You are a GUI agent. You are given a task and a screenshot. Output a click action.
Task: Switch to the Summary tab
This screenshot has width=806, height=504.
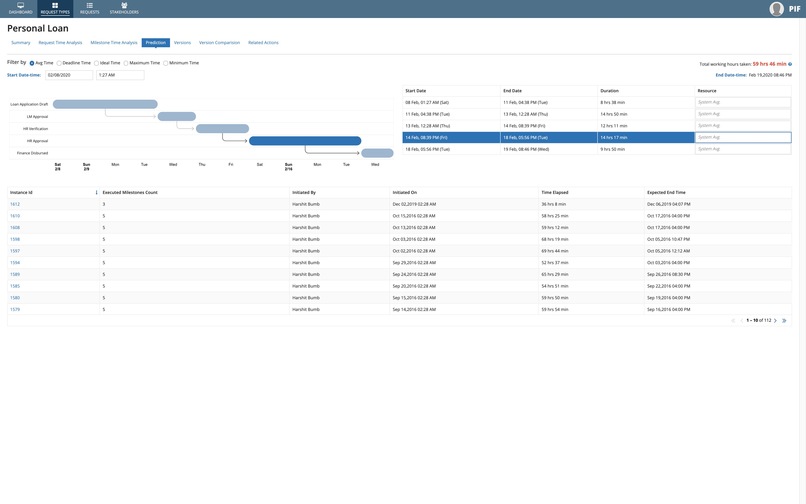tap(21, 43)
